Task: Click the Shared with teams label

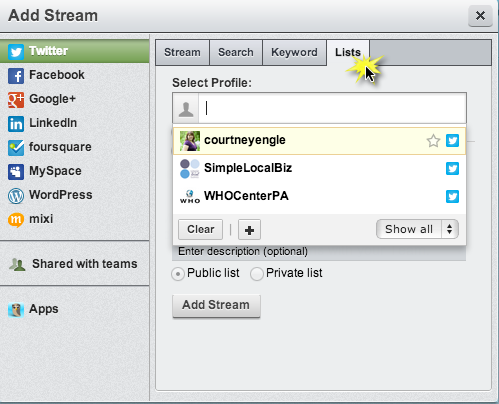Action: [85, 264]
